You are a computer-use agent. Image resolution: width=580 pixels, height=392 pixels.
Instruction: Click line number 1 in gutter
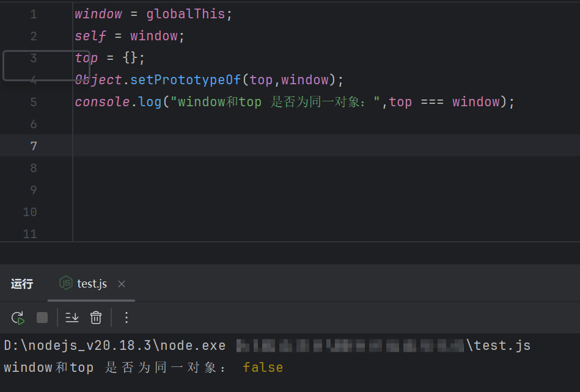pos(33,14)
